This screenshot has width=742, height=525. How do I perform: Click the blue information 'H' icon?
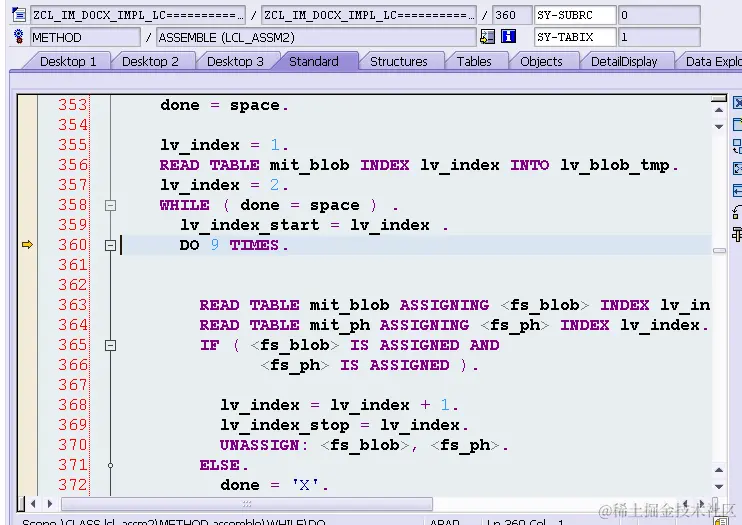(x=508, y=36)
